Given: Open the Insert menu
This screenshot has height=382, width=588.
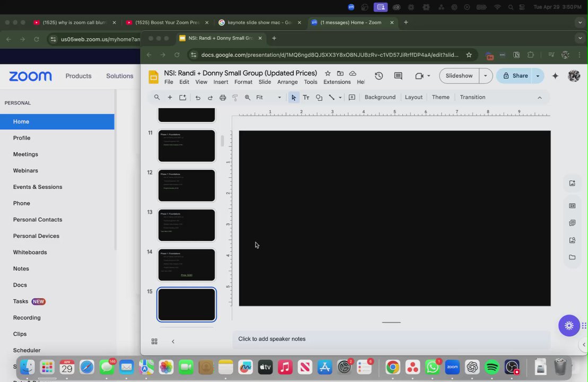Looking at the screenshot, I should 221,82.
